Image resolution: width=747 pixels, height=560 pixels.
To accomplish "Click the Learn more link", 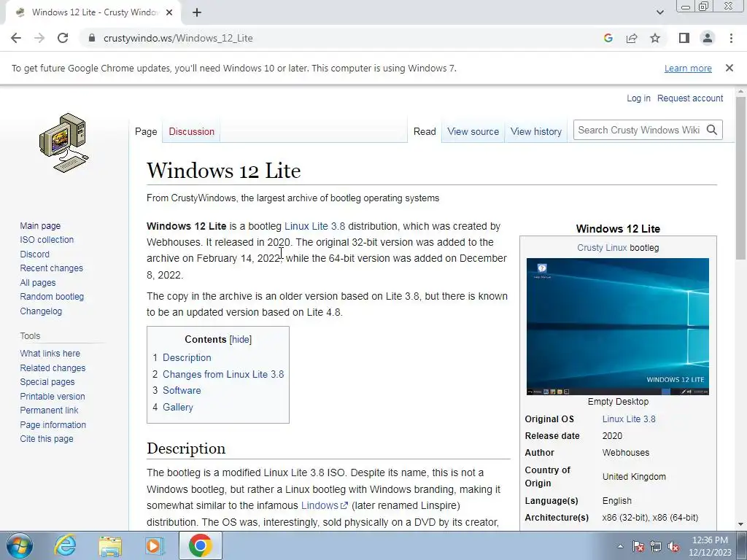I will (688, 68).
